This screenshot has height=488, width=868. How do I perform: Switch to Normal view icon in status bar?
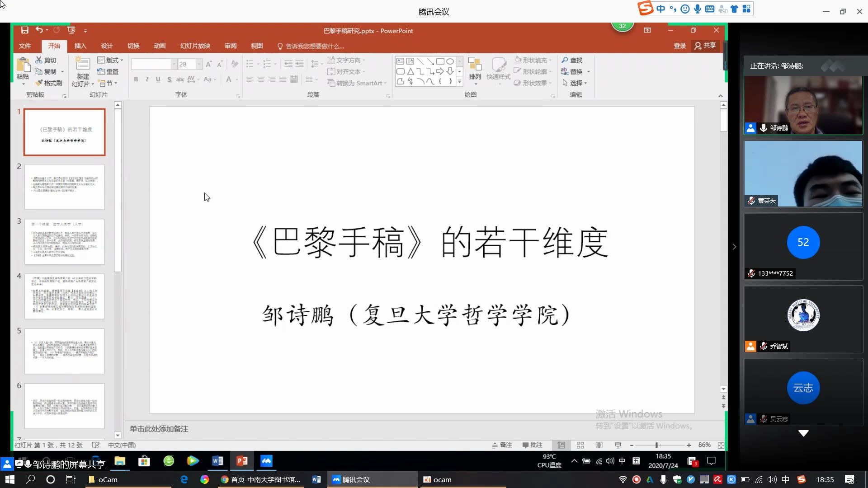561,445
